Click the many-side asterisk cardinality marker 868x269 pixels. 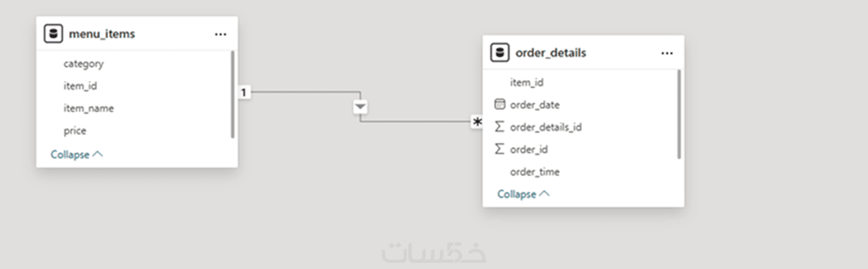point(477,122)
